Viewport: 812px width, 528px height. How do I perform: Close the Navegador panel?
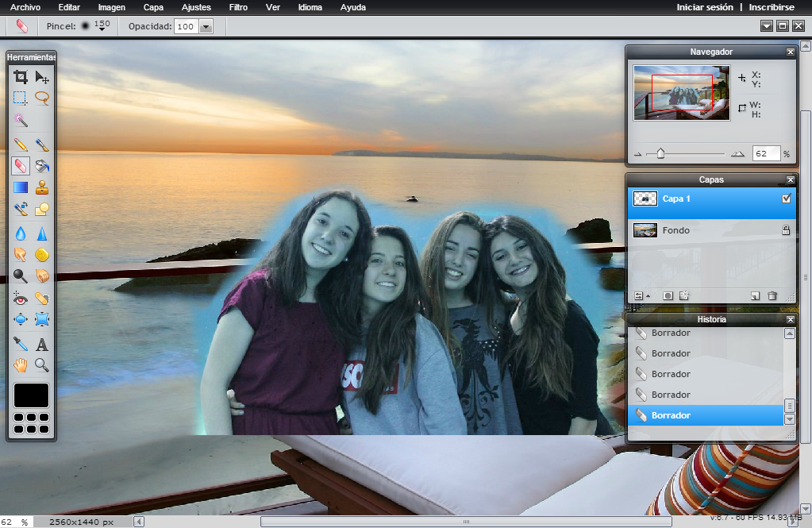(x=791, y=52)
